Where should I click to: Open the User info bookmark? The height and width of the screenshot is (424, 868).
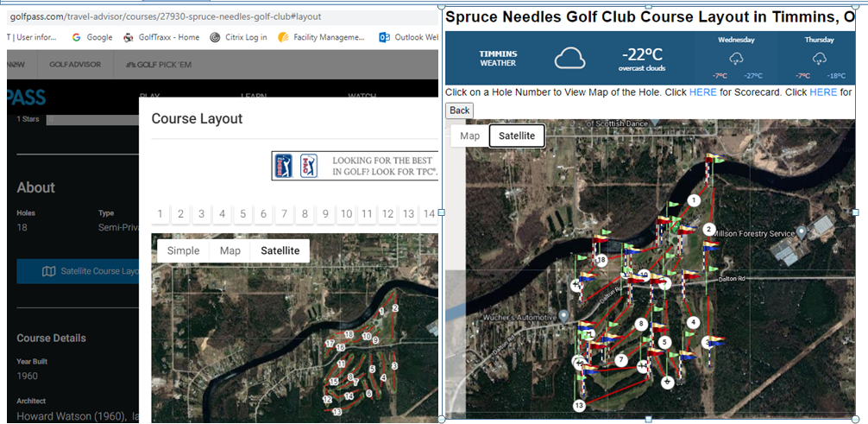pyautogui.click(x=32, y=37)
